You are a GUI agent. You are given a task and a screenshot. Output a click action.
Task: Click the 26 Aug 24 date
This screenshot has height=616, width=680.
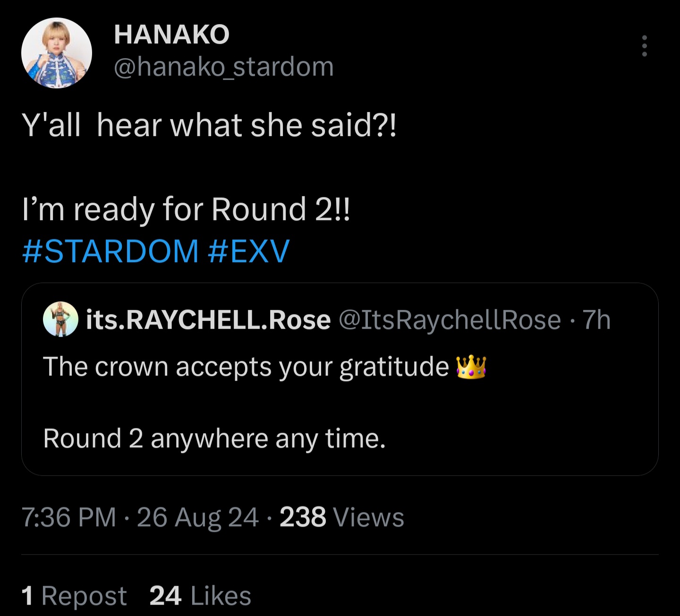click(x=198, y=517)
